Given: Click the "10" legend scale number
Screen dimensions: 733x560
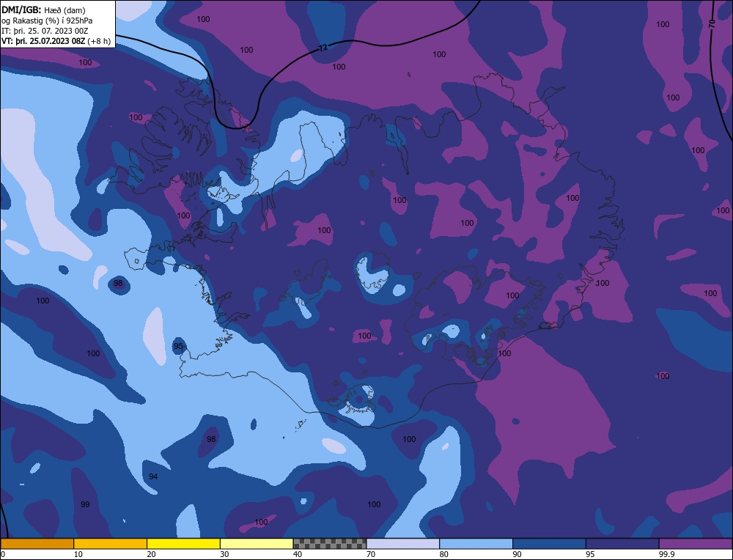Looking at the screenshot, I should tap(78, 554).
